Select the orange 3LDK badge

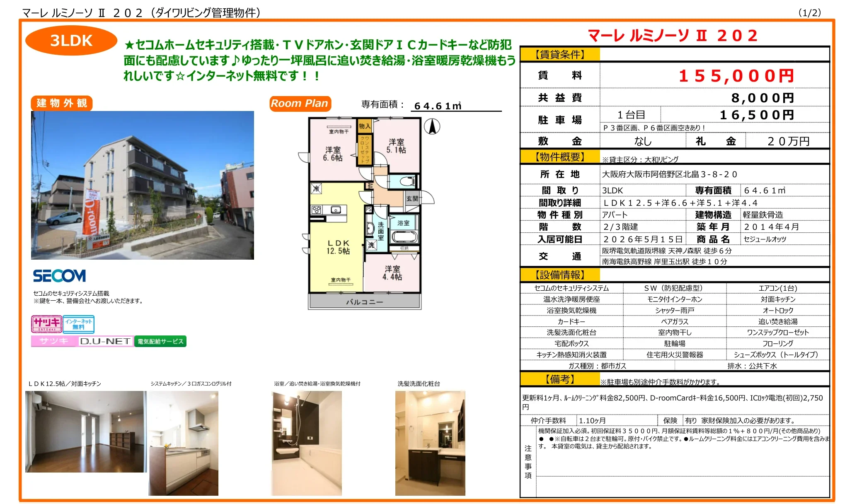click(71, 41)
